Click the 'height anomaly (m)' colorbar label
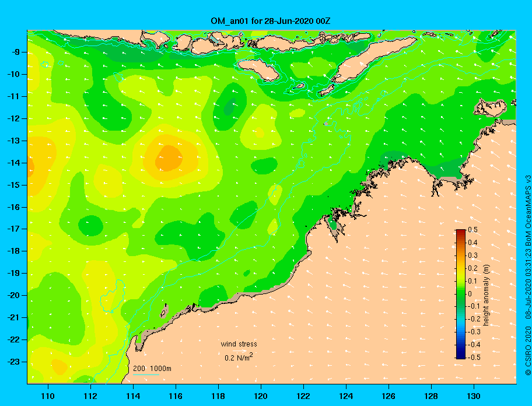This screenshot has width=532, height=406. [x=486, y=294]
